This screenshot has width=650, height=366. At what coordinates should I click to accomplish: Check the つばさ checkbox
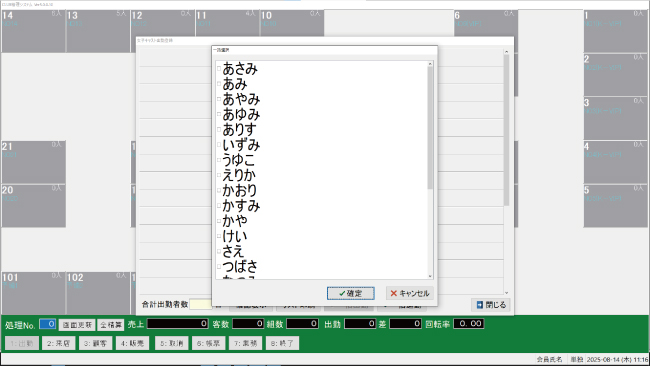(x=218, y=267)
